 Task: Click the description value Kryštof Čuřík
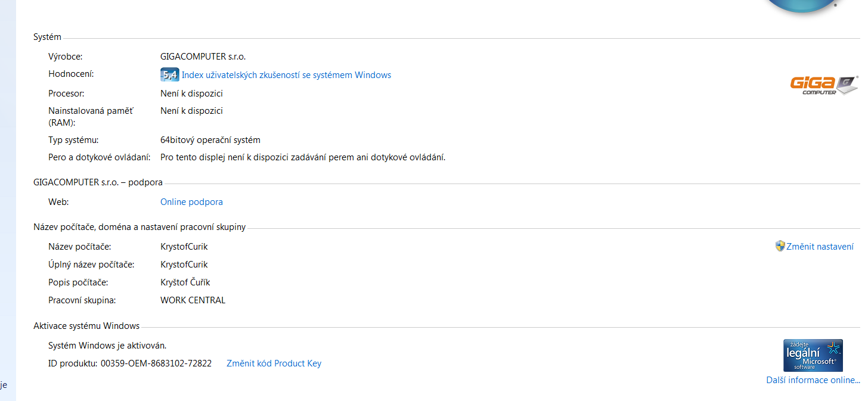(185, 282)
